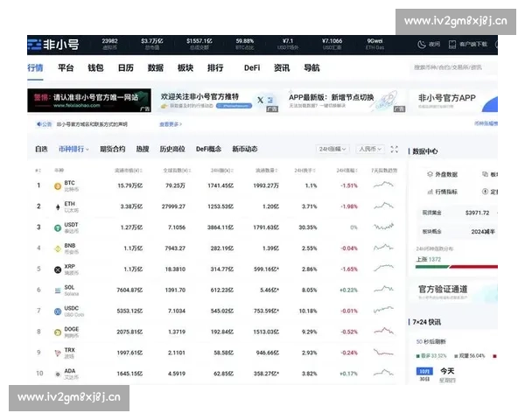Click the 查看更多 announcements link
The image size is (525, 420).
click(x=171, y=124)
